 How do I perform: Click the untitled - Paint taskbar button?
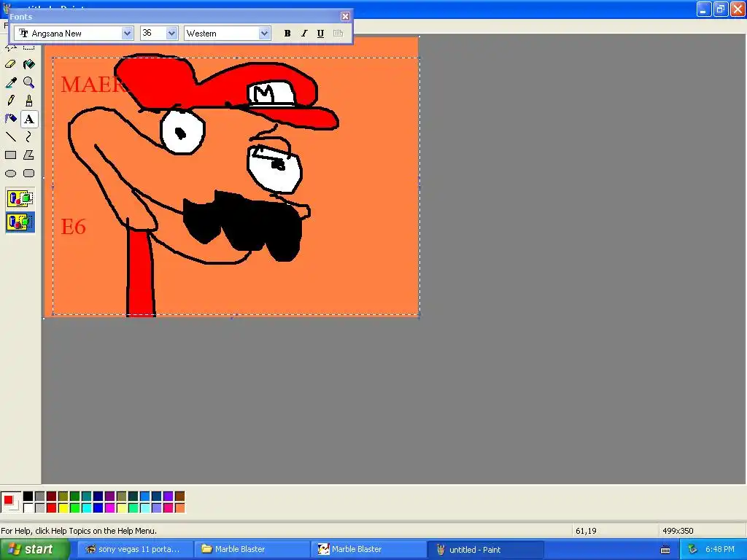(485, 550)
